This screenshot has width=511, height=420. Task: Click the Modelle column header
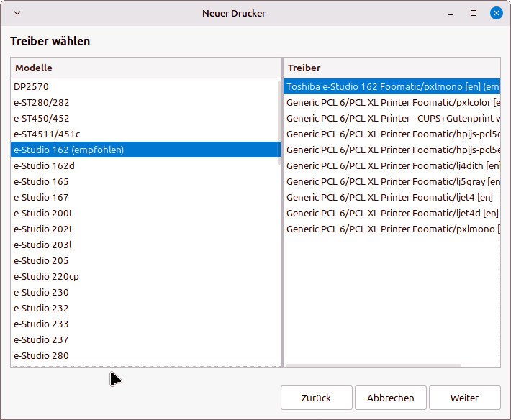tap(146, 68)
